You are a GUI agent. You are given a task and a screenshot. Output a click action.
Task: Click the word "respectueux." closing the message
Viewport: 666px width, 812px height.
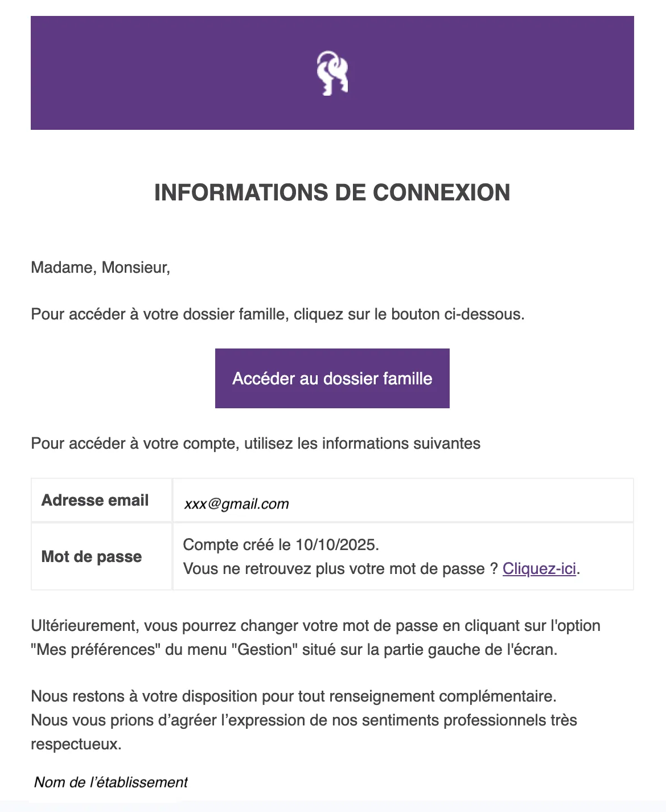76,744
